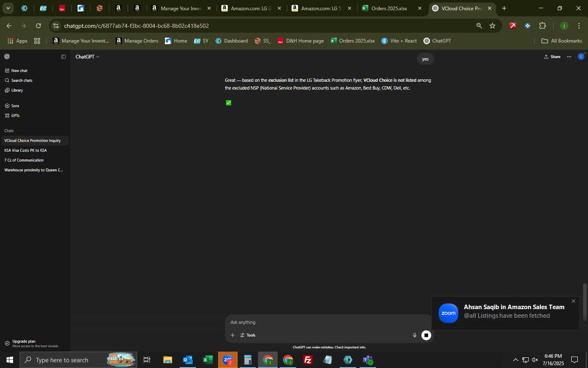Open Manage Orders bookmark

point(137,41)
